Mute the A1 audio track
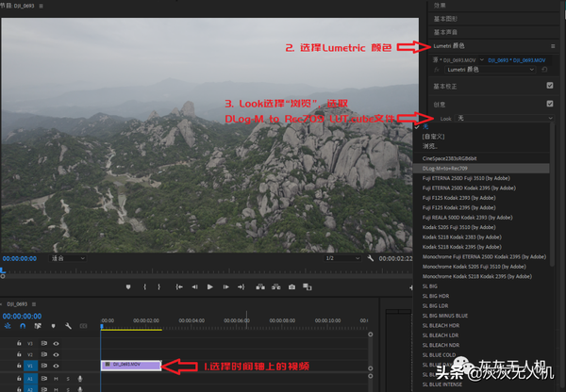 pyautogui.click(x=56, y=379)
